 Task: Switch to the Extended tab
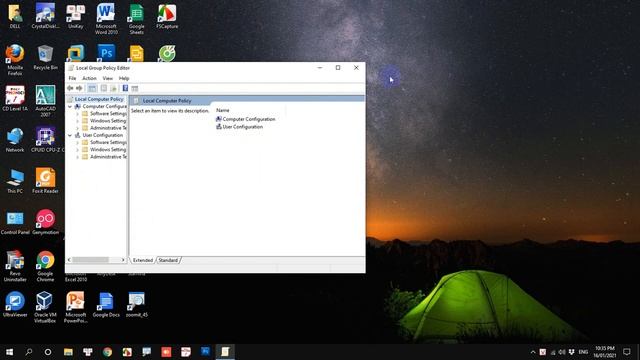[x=143, y=260]
